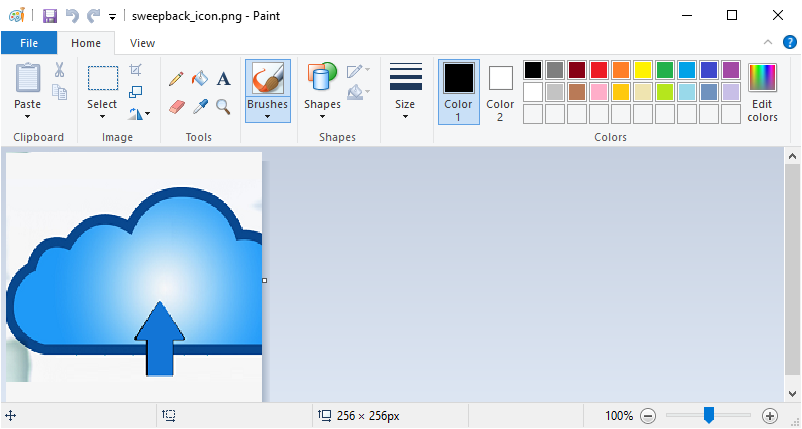Select the Color 2 box
Image resolution: width=802 pixels, height=429 pixels.
500,92
